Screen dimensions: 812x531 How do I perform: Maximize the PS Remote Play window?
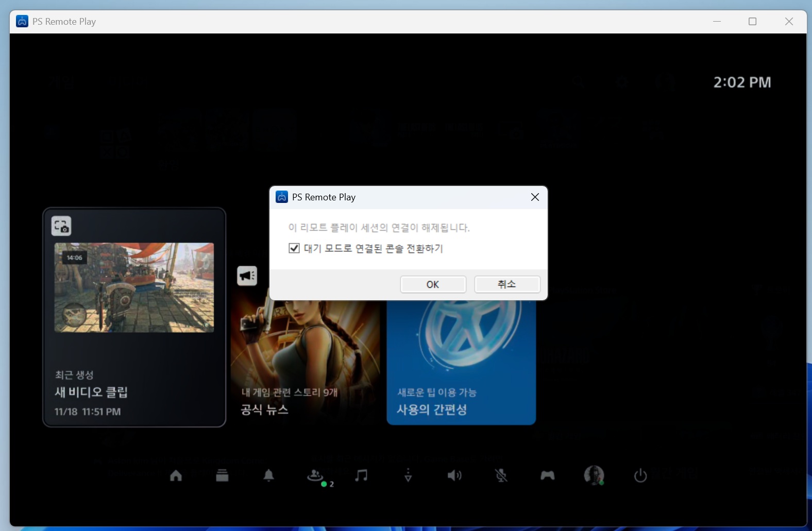[752, 22]
